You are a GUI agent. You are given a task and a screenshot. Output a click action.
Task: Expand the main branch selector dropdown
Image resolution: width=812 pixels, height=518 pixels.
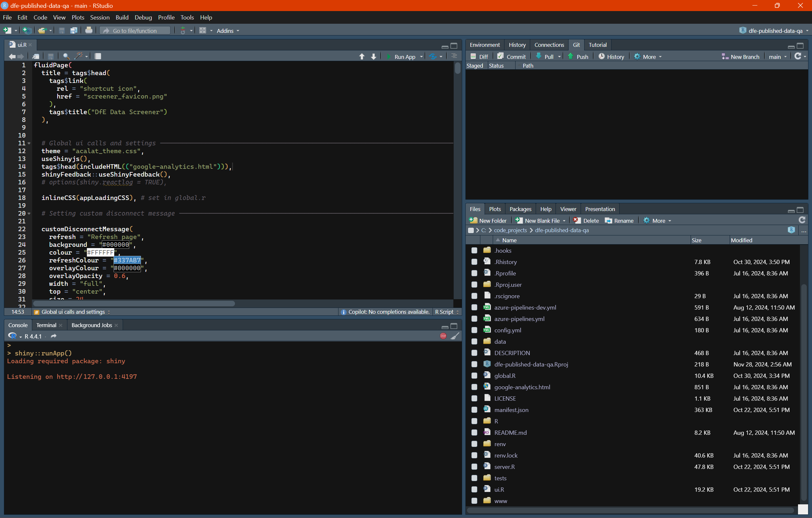coord(777,57)
